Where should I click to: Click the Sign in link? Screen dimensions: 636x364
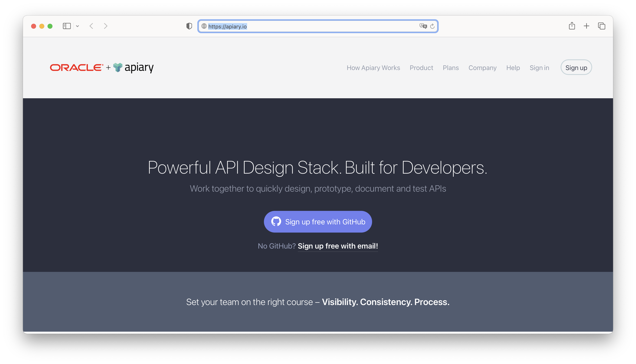coord(539,68)
